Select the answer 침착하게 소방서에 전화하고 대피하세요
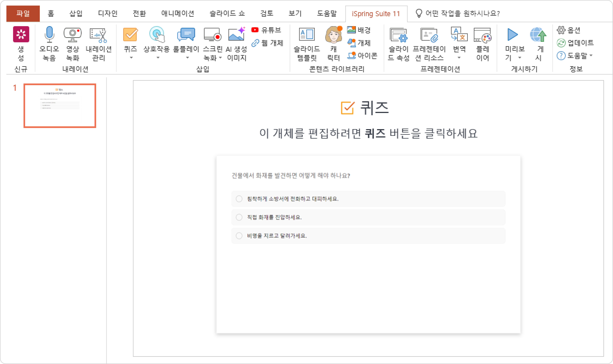Screen dimensions: 613x364 [x=239, y=199]
